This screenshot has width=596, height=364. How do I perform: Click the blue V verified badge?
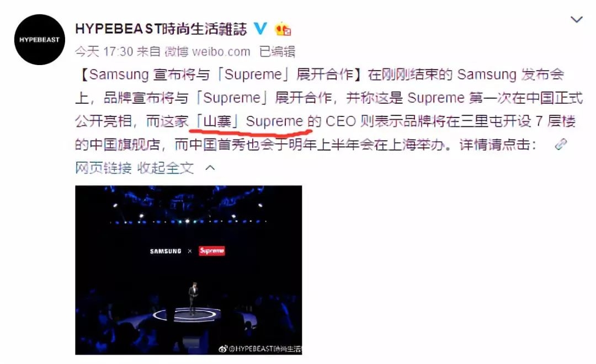[x=260, y=29]
